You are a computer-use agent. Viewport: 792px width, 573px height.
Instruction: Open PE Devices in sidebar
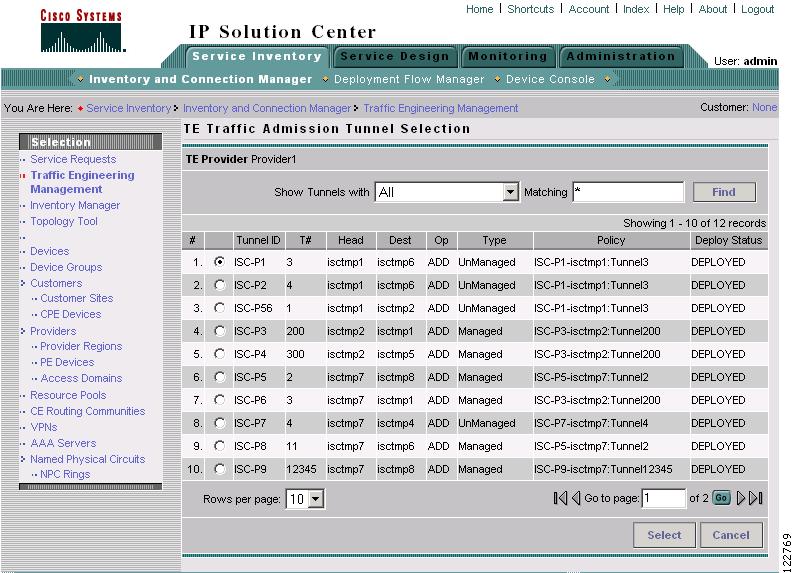tap(67, 362)
